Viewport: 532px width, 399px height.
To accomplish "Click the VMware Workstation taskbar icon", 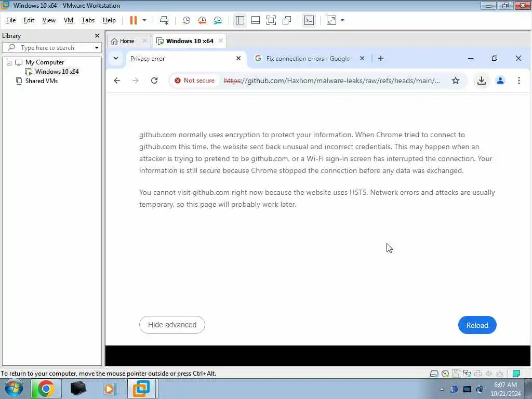I will tap(141, 389).
